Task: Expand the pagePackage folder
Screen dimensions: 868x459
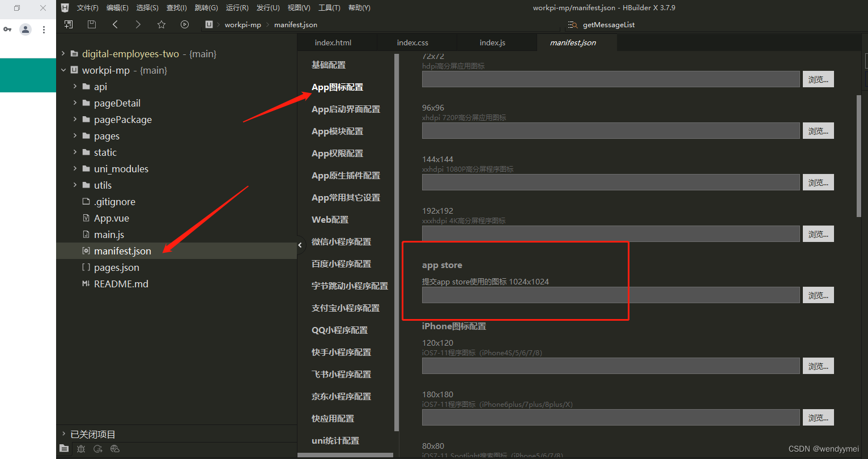Action: point(75,120)
